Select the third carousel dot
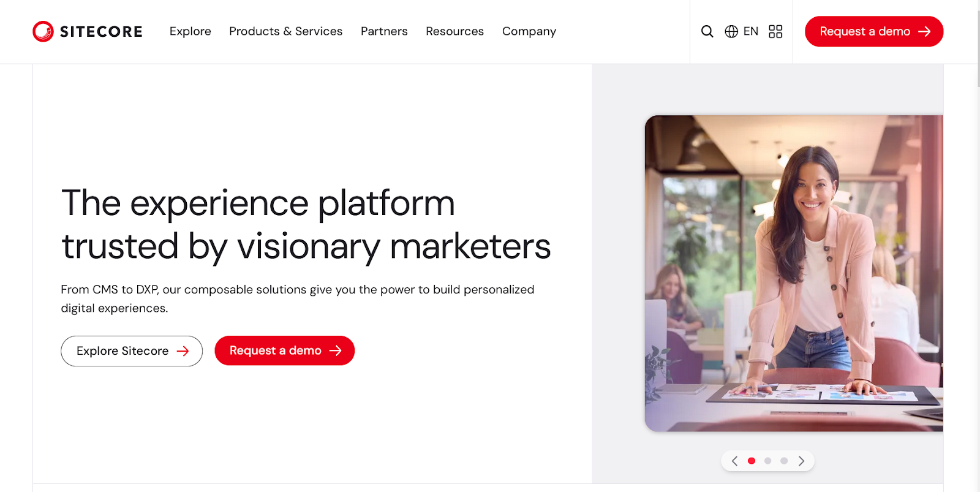The image size is (980, 492). point(784,461)
